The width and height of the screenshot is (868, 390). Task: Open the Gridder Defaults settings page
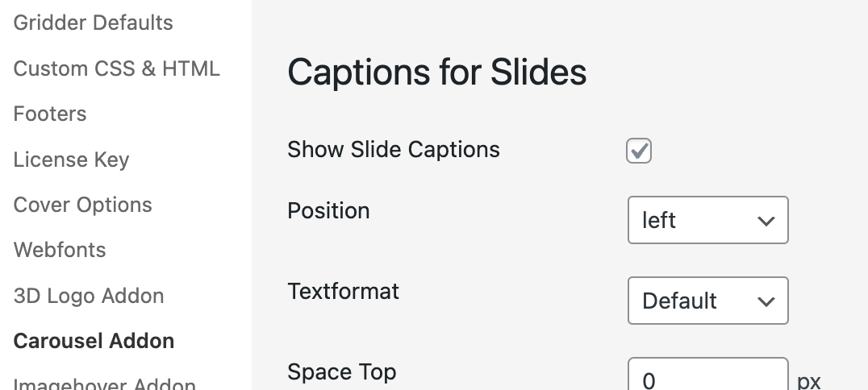click(93, 23)
